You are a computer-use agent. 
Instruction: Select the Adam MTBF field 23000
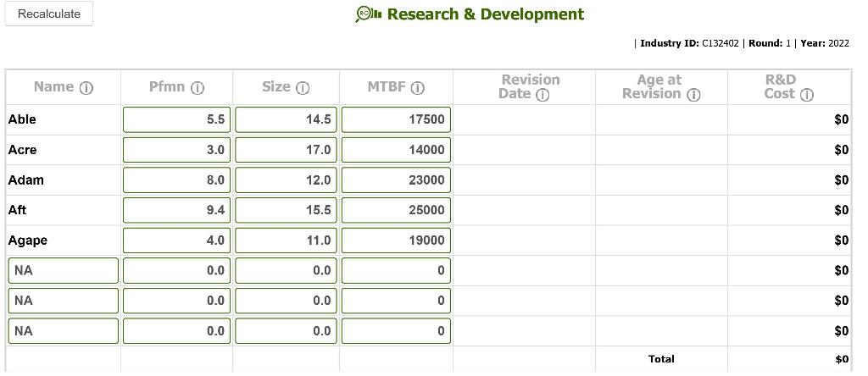(x=396, y=180)
